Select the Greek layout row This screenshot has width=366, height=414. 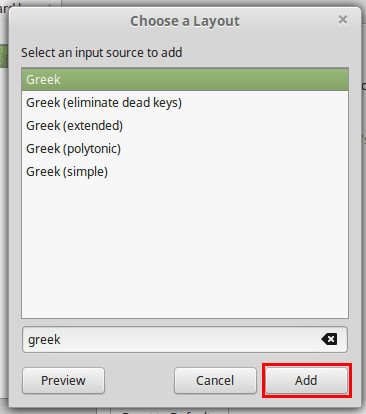(x=185, y=80)
